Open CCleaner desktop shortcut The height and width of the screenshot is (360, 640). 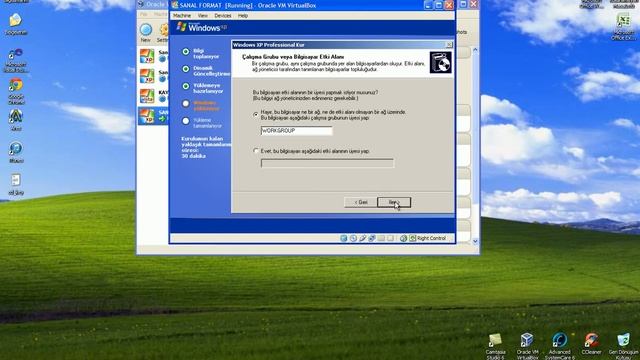[x=591, y=344]
